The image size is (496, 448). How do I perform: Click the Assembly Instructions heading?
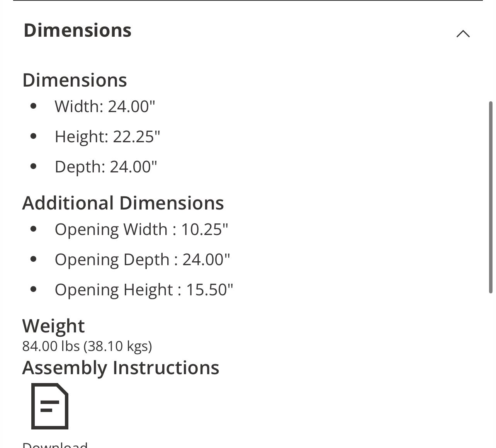click(x=121, y=368)
